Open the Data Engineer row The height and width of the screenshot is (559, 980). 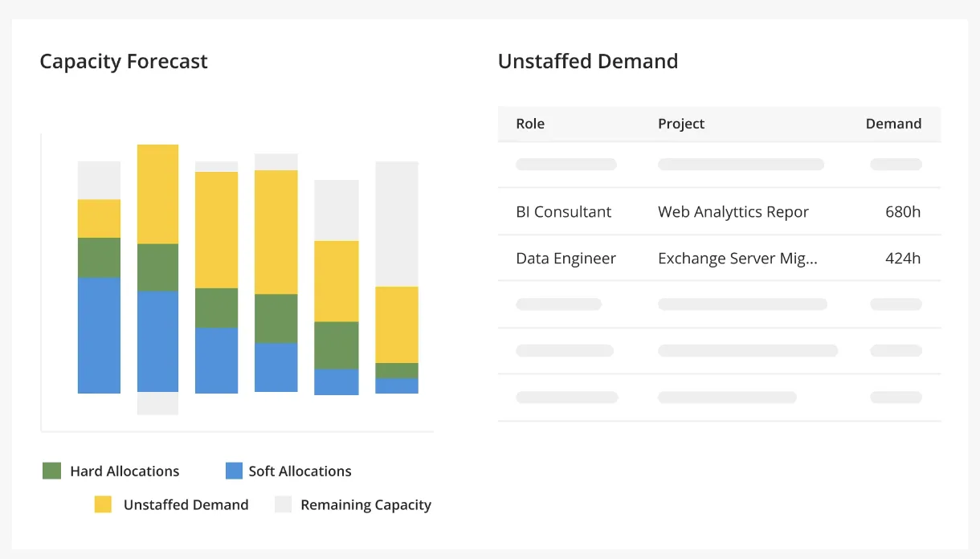pyautogui.click(x=719, y=258)
